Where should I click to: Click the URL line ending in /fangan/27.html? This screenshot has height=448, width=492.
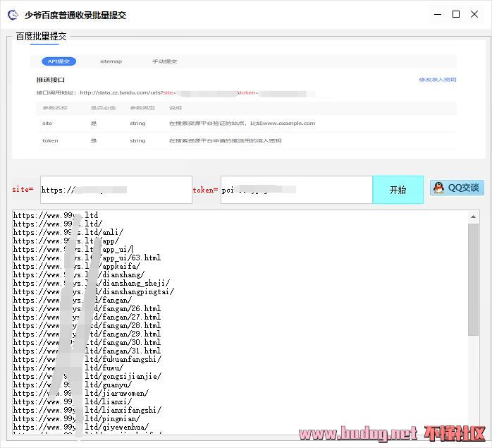point(87,317)
